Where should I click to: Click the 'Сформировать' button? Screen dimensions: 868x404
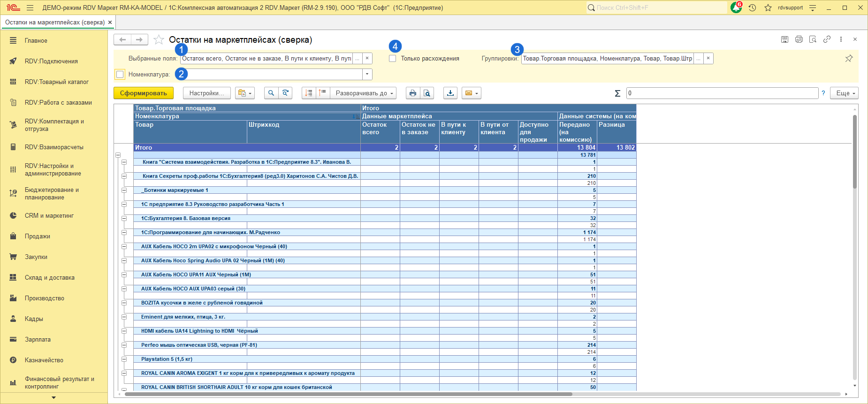click(x=143, y=93)
